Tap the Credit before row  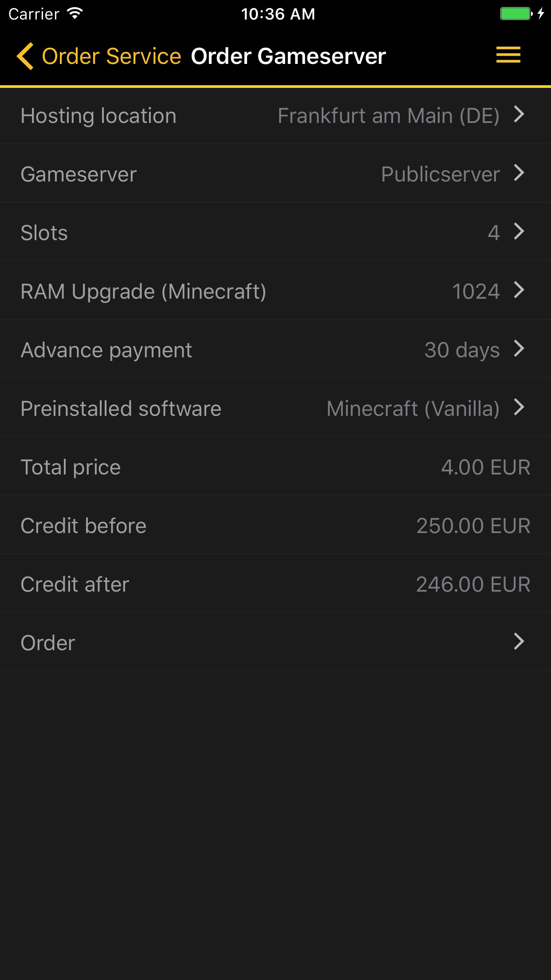pyautogui.click(x=275, y=526)
